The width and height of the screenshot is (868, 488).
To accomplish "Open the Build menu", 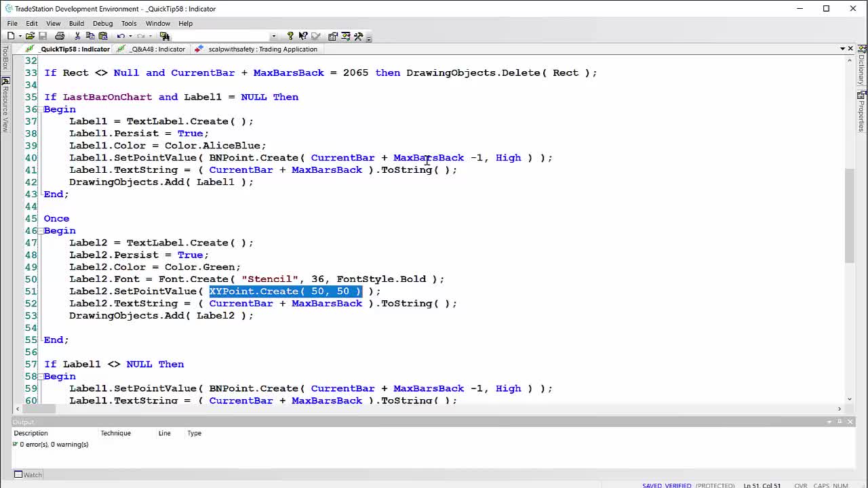I will tap(76, 23).
